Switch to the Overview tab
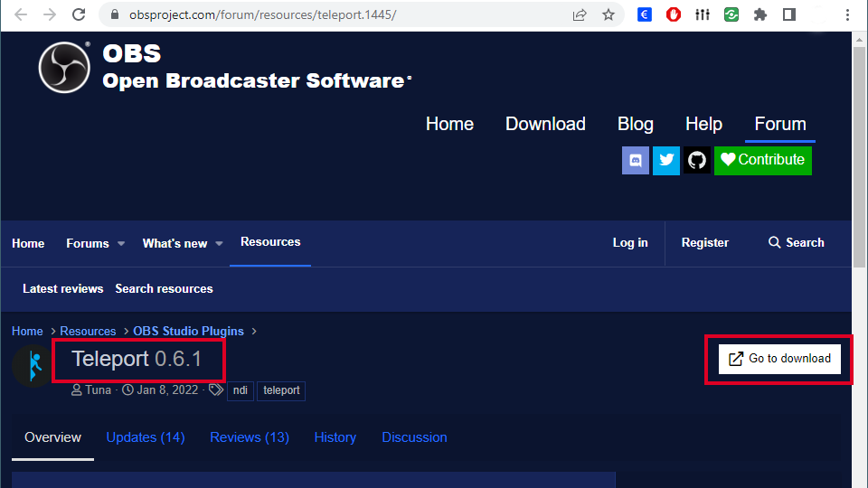The image size is (868, 488). [x=52, y=437]
